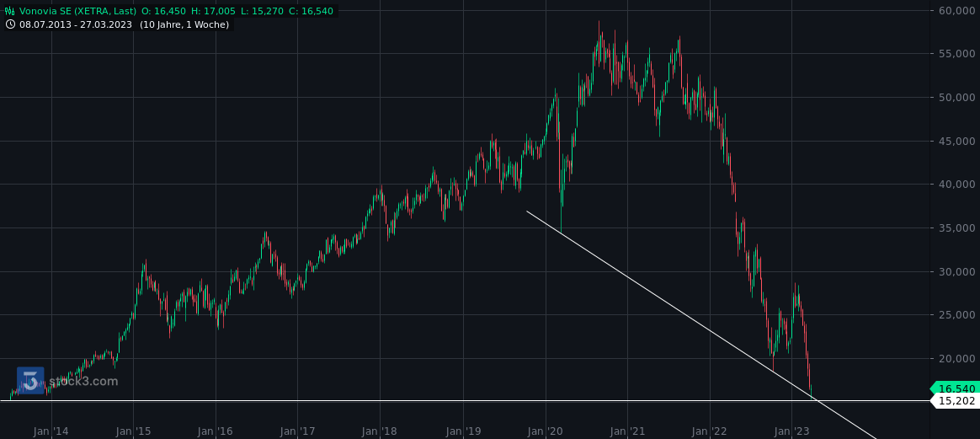Viewport: 980px width, 439px height.
Task: Click the Jan '17 time axis label
Action: pyautogui.click(x=297, y=431)
